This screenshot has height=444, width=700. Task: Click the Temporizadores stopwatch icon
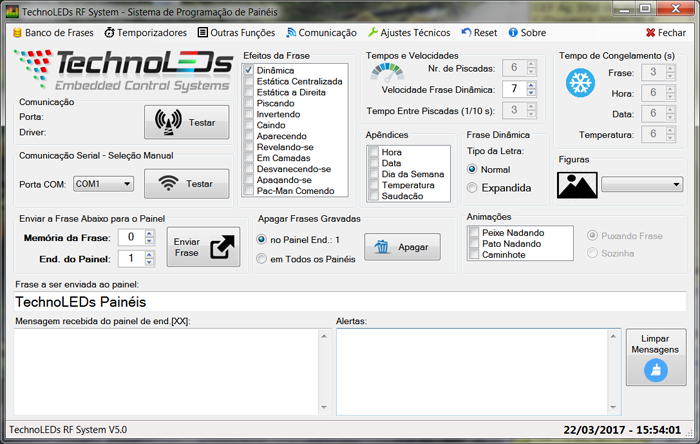pos(109,33)
